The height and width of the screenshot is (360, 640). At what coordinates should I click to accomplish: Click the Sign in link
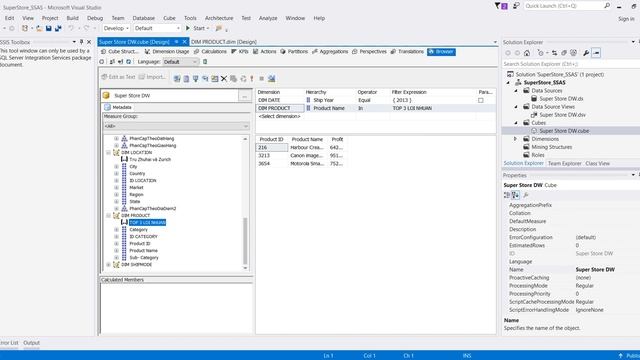626,19
